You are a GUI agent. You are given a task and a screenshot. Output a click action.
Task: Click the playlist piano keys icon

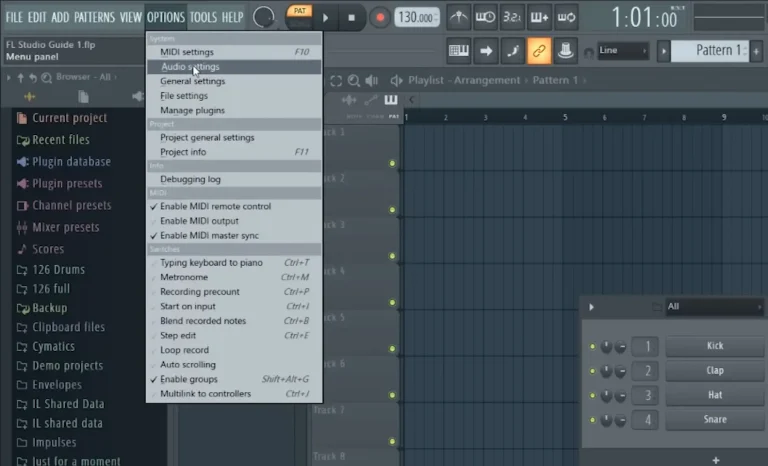point(391,100)
